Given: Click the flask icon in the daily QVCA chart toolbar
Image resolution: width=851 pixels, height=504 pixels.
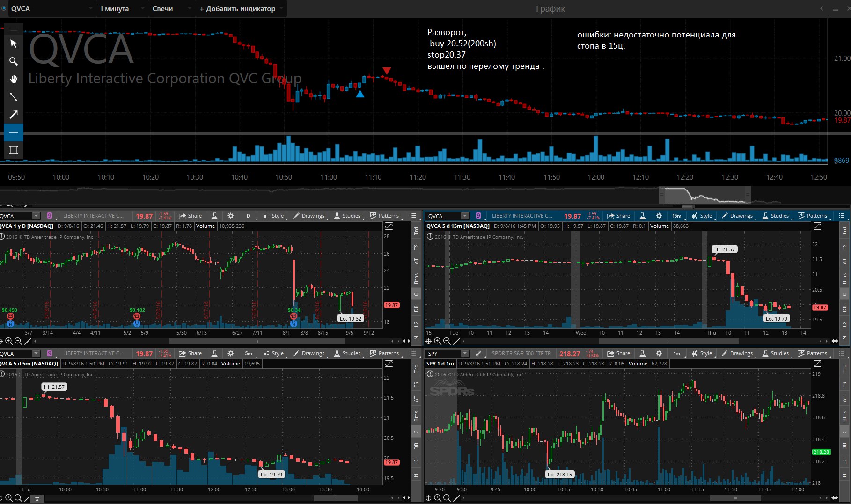Looking at the screenshot, I should point(214,216).
